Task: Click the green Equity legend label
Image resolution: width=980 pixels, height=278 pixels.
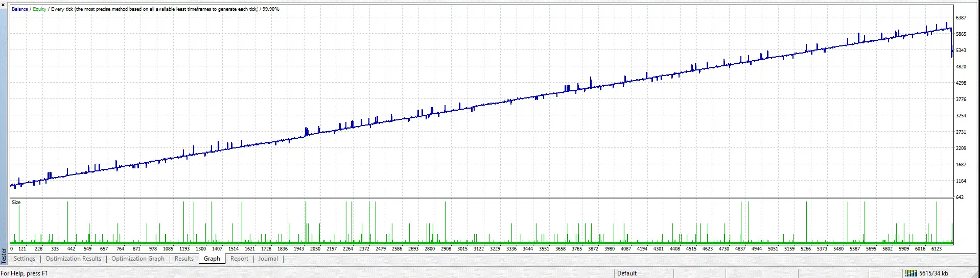Action: pos(39,9)
